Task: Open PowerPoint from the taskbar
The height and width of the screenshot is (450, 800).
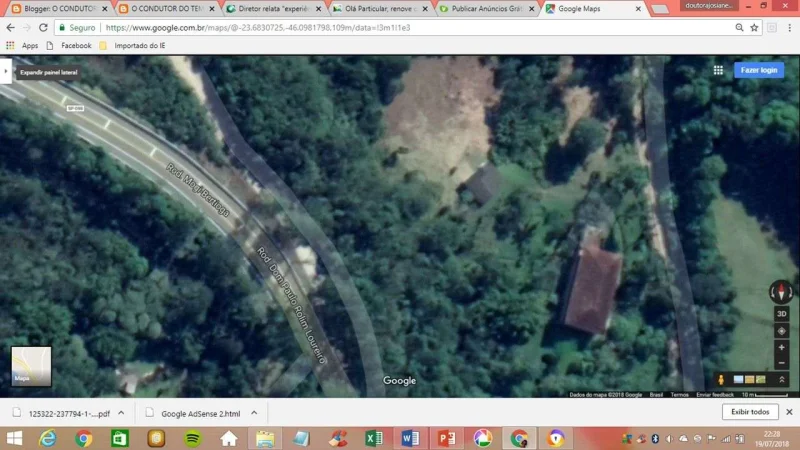Action: [446, 438]
